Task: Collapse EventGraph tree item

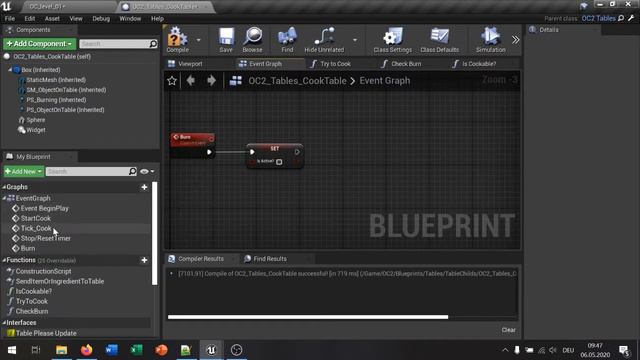Action: [4, 198]
